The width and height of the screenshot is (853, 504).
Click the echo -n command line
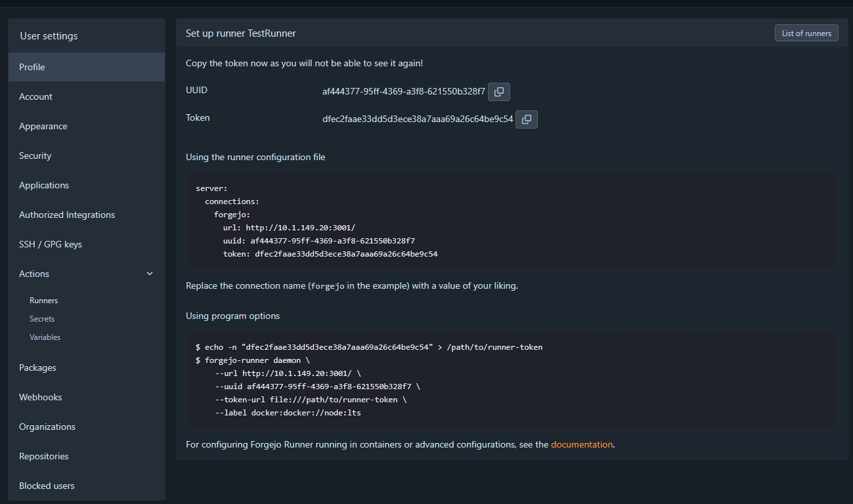[369, 347]
